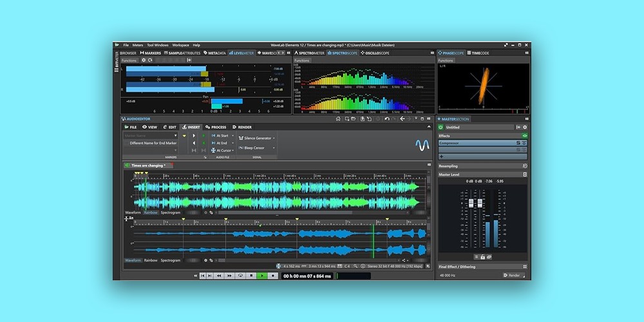Screen dimensions: 644x322
Task: Click the left Master Level fader
Action: point(469,204)
